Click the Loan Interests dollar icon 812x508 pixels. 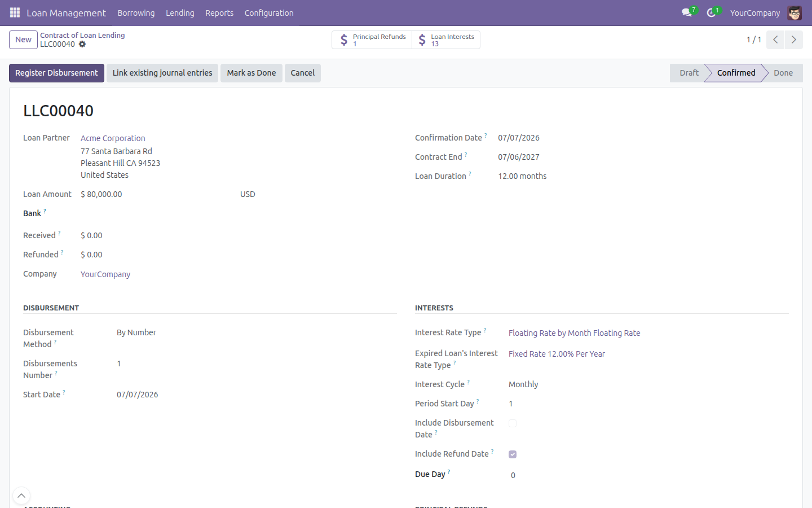tap(422, 40)
